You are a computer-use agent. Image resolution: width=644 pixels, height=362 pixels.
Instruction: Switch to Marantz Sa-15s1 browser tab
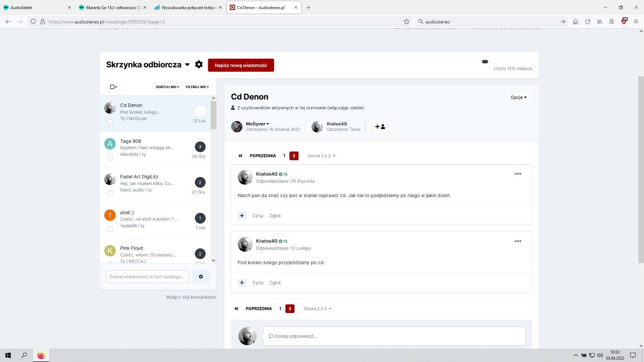(113, 7)
